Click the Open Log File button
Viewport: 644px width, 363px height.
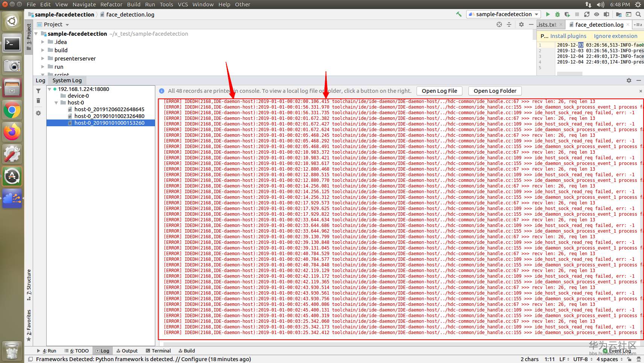click(439, 91)
